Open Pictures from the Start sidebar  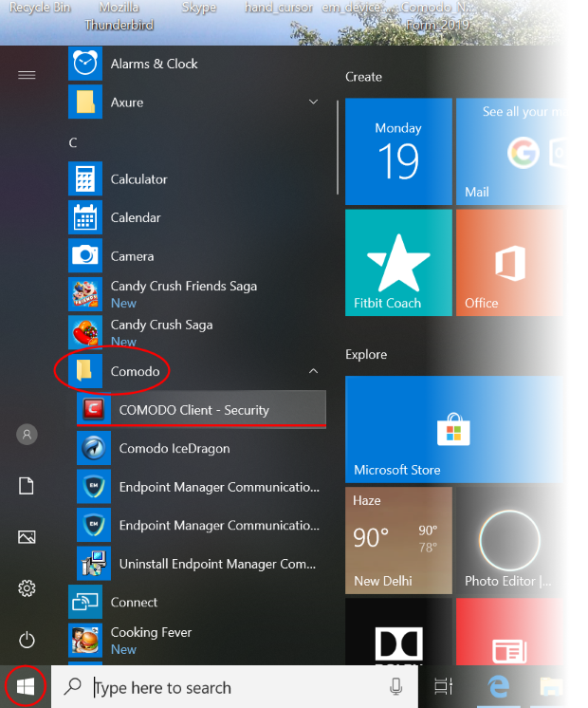[27, 537]
